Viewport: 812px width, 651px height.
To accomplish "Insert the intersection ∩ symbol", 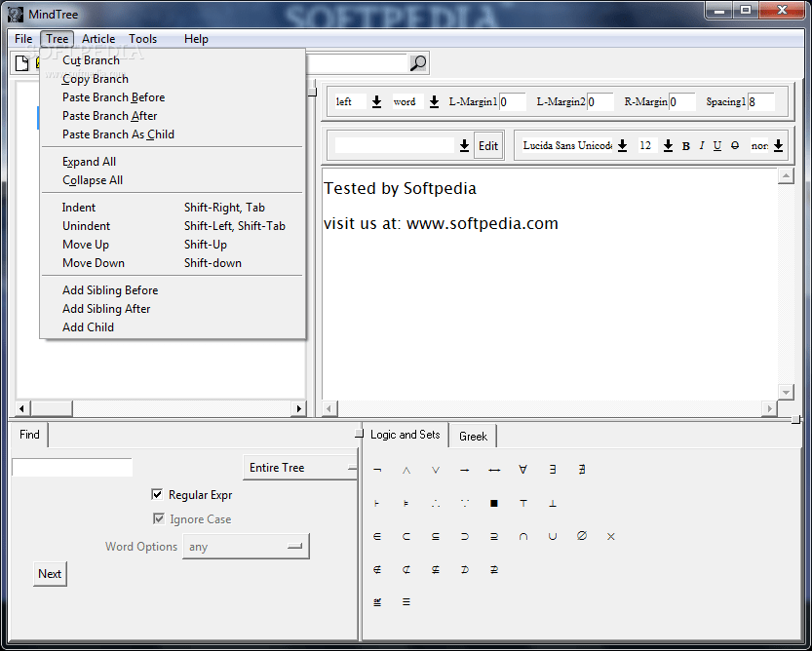I will click(x=523, y=536).
